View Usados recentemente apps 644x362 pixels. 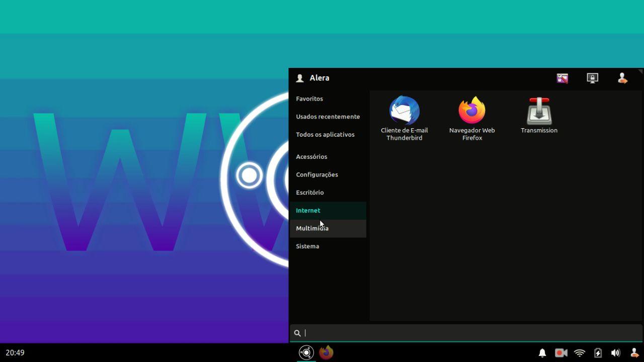coord(328,116)
